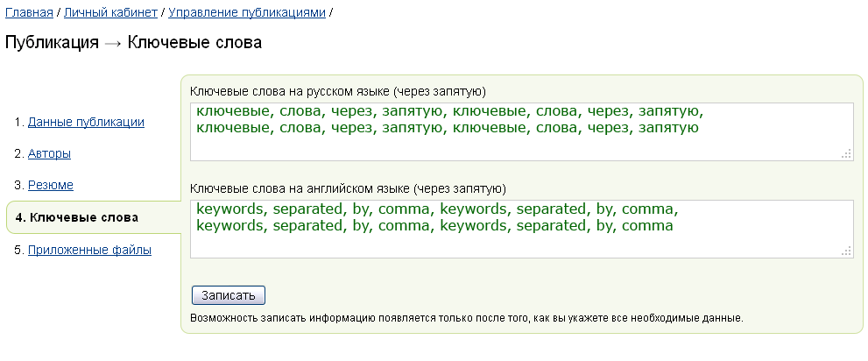Click the English keywords field label
The image size is (868, 361).
pyautogui.click(x=348, y=188)
